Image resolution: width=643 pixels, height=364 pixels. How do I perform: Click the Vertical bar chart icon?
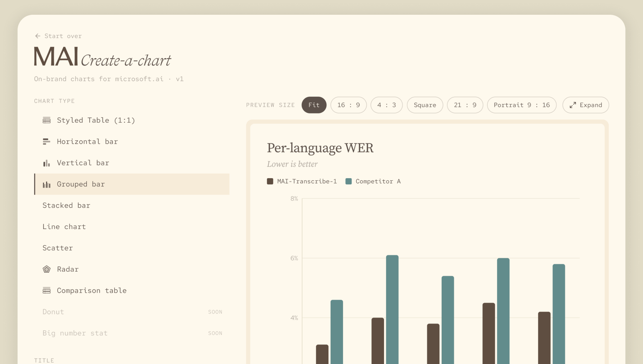pos(46,163)
